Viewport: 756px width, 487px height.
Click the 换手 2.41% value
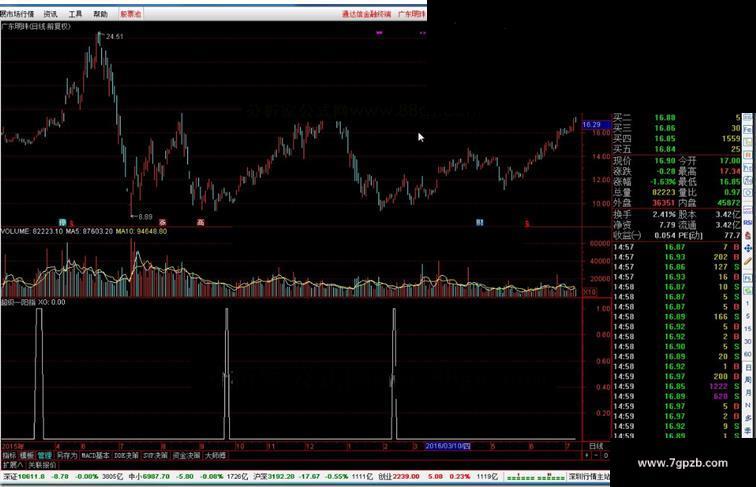pos(663,214)
